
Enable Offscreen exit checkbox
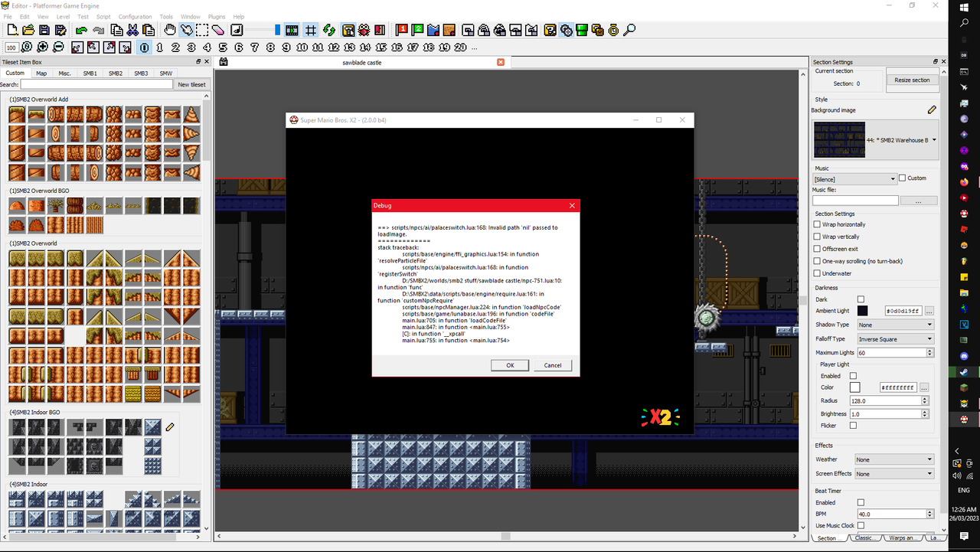point(817,249)
